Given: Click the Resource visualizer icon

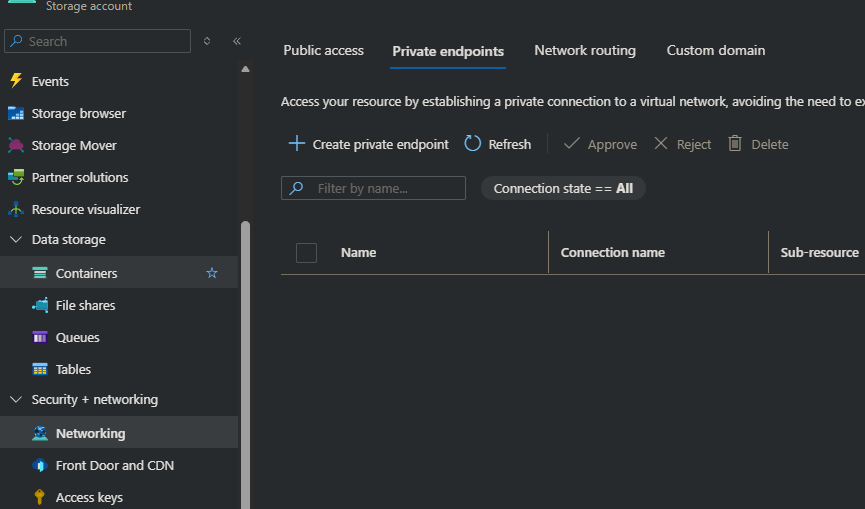Looking at the screenshot, I should click(x=15, y=209).
